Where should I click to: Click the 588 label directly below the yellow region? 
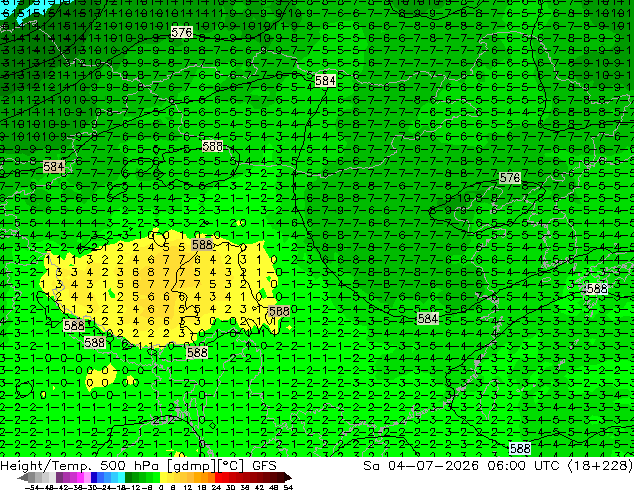(x=197, y=352)
